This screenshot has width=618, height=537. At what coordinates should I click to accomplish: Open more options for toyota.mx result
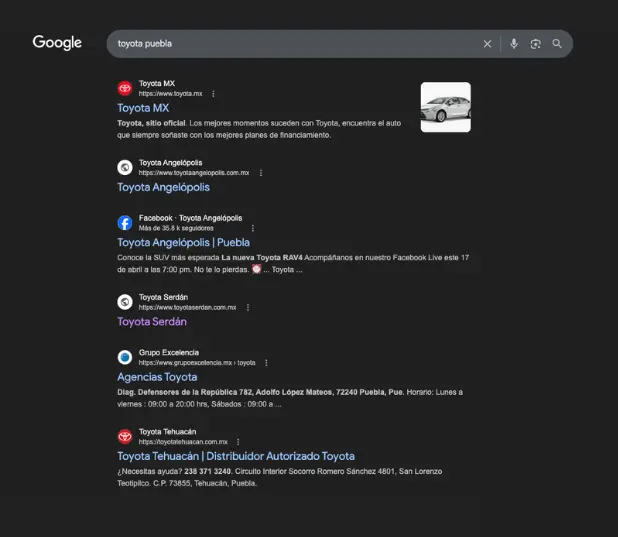(213, 94)
